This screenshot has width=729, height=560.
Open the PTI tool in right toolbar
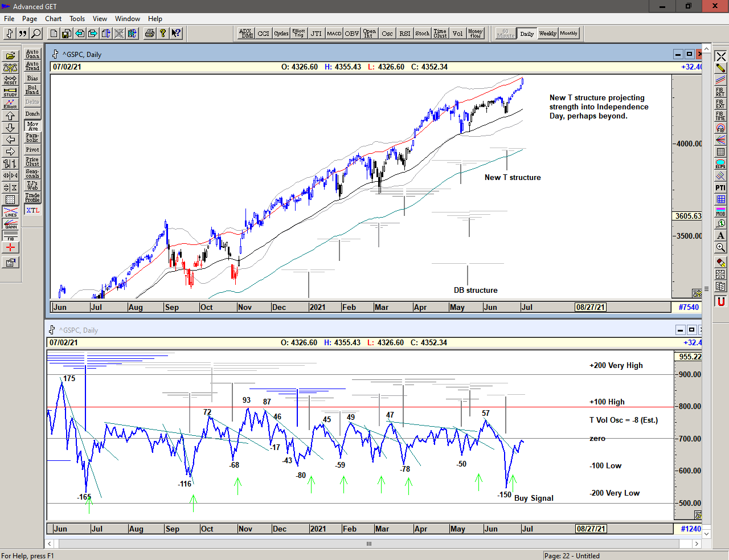click(720, 187)
